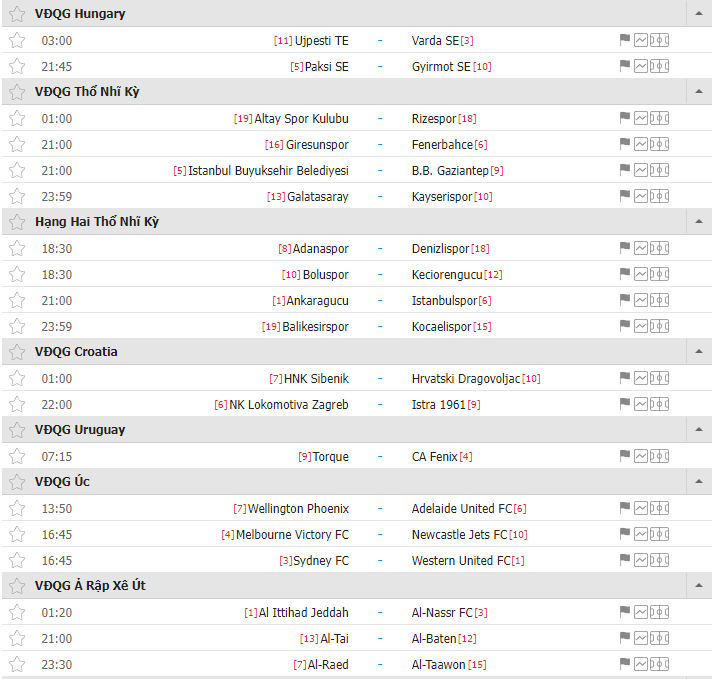Image resolution: width=717 pixels, height=679 pixels.
Task: Favorite the Al-Raed vs Al-Taawon match
Action: [17, 664]
